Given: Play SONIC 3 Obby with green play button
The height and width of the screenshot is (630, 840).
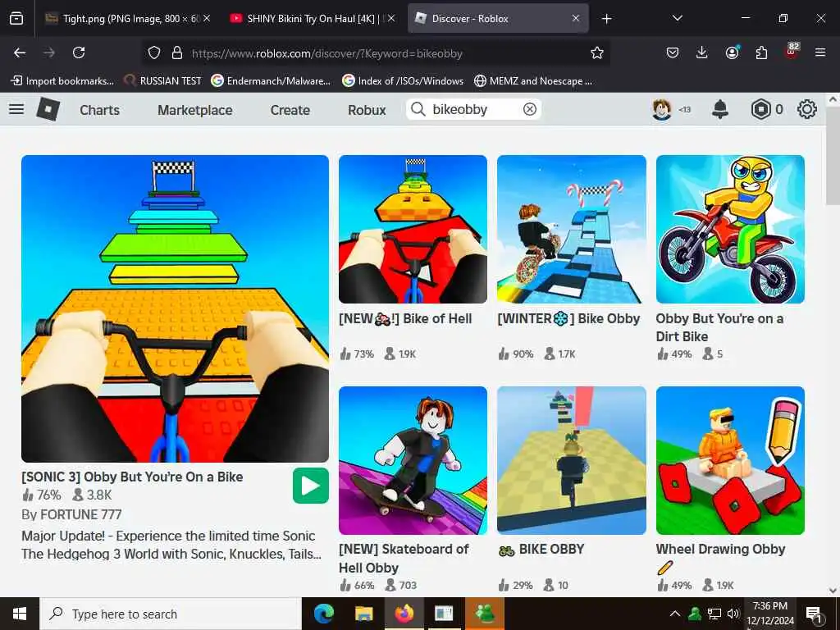Looking at the screenshot, I should point(311,486).
